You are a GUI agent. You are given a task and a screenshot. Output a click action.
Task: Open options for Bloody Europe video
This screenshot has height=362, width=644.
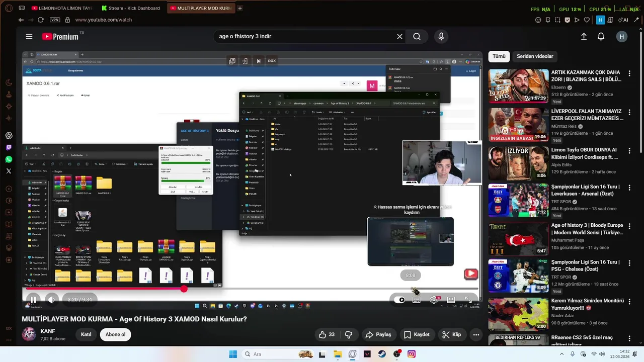point(629,227)
